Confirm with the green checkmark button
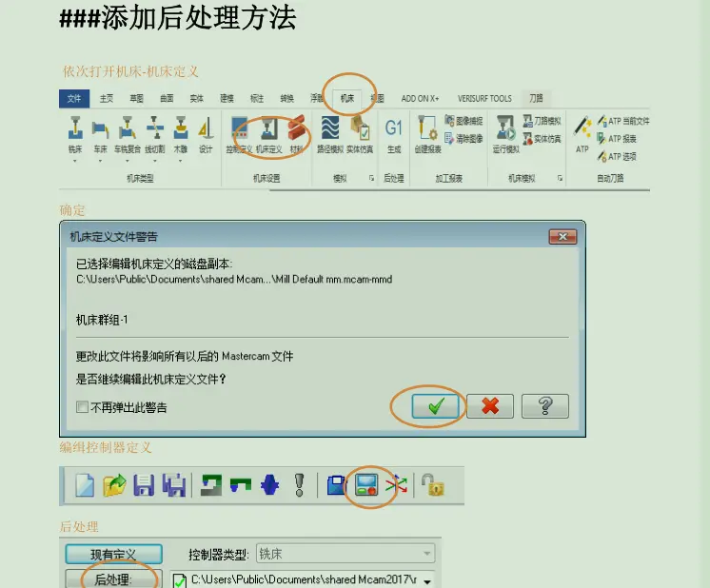Image resolution: width=710 pixels, height=588 pixels. pyautogui.click(x=436, y=406)
